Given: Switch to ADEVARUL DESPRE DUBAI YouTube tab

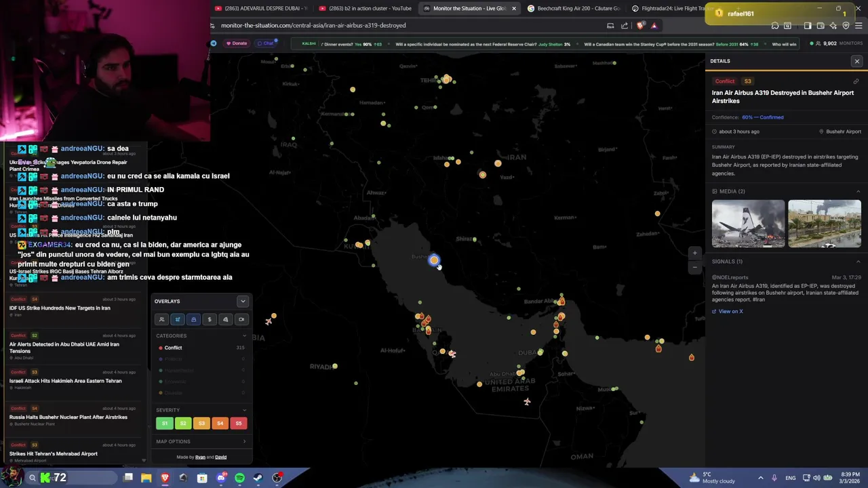Looking at the screenshot, I should tap(261, 8).
